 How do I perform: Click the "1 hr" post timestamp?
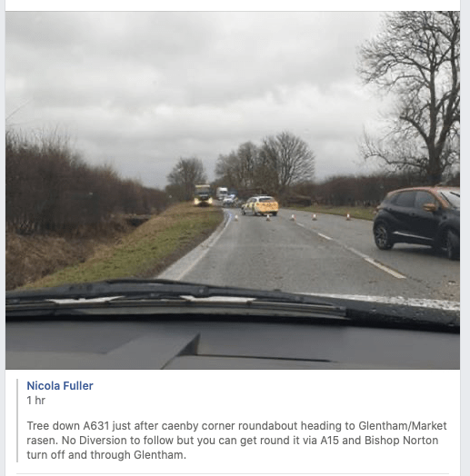click(x=35, y=401)
